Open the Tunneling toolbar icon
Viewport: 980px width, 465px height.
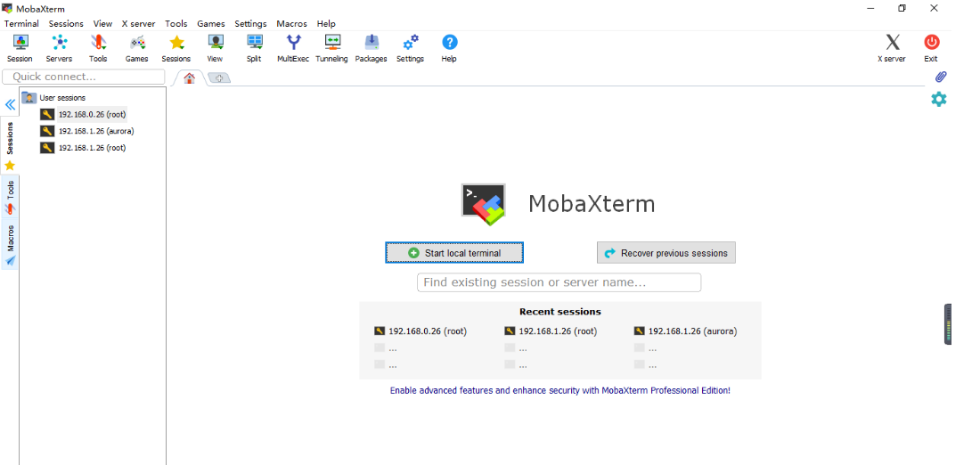click(x=332, y=49)
